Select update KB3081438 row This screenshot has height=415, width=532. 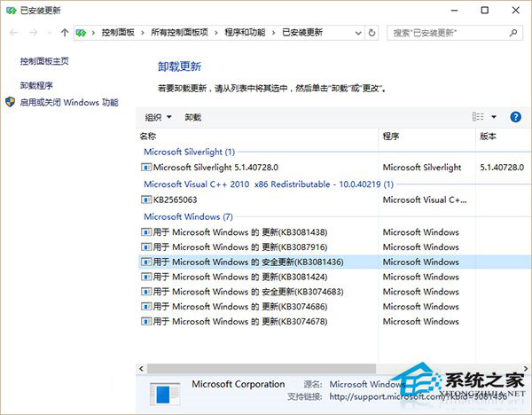tap(335, 232)
